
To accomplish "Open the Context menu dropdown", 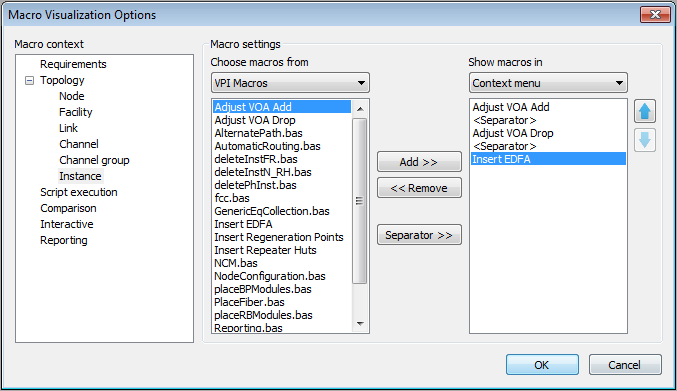I will (548, 83).
